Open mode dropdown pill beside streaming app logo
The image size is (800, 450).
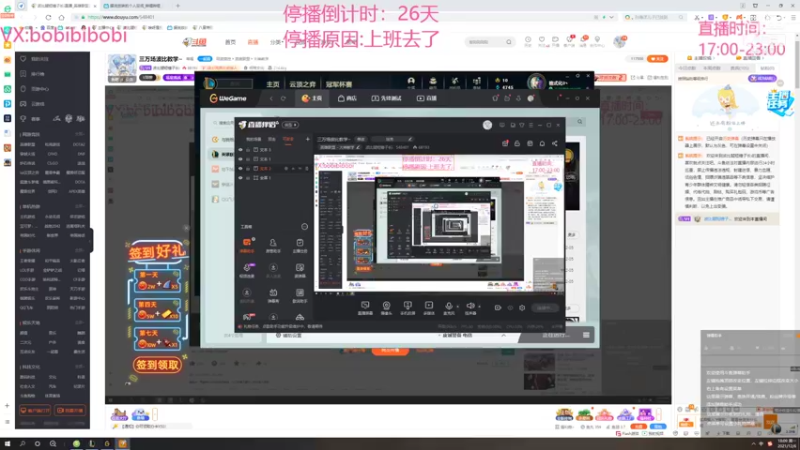pos(291,125)
